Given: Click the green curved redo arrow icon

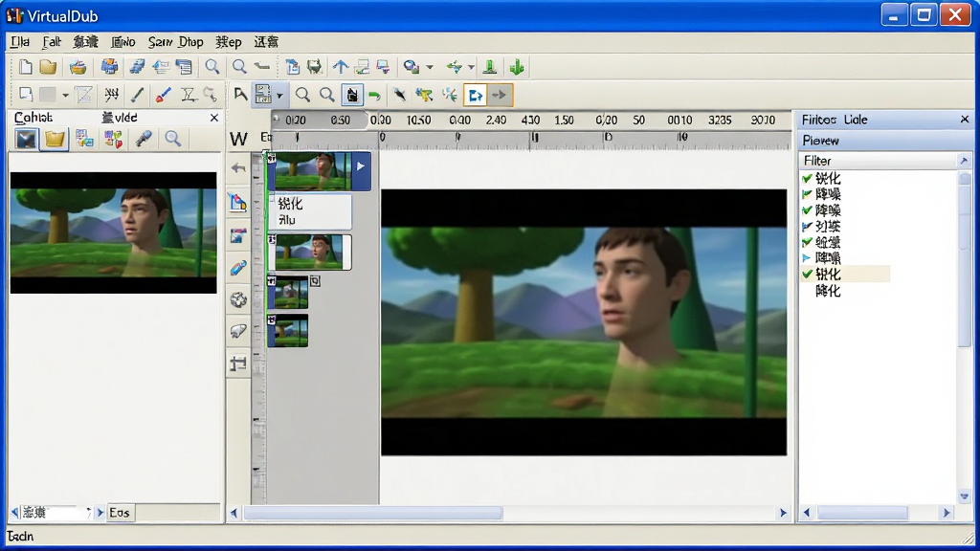Looking at the screenshot, I should [375, 96].
